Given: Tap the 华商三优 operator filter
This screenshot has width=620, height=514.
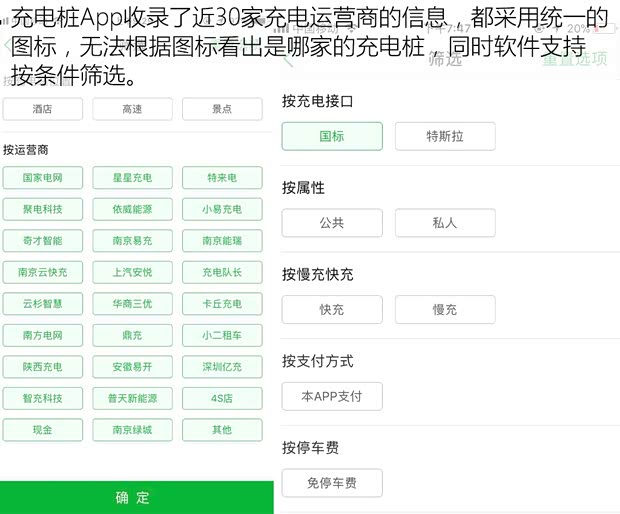Looking at the screenshot, I should click(x=132, y=304).
